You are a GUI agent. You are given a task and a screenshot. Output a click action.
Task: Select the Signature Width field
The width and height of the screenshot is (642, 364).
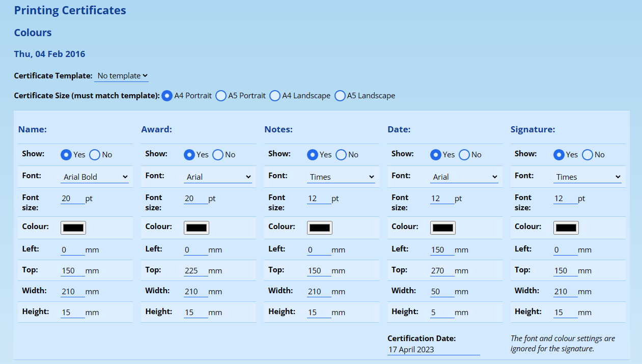point(565,292)
